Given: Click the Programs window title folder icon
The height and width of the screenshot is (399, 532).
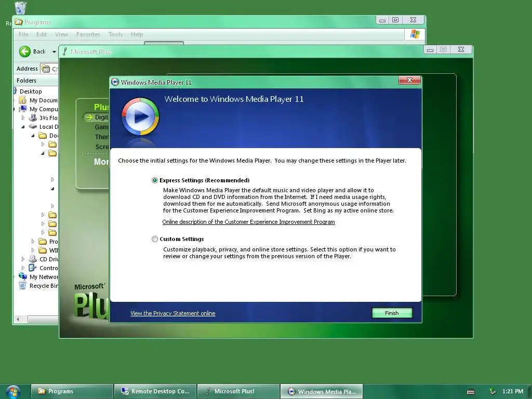Looking at the screenshot, I should 19,22.
